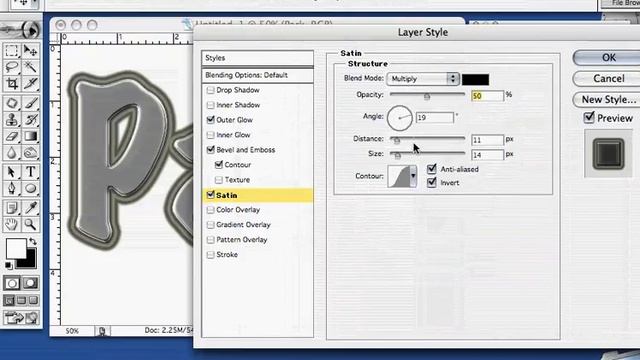Click the Cancel button
The image size is (640, 360).
608,78
